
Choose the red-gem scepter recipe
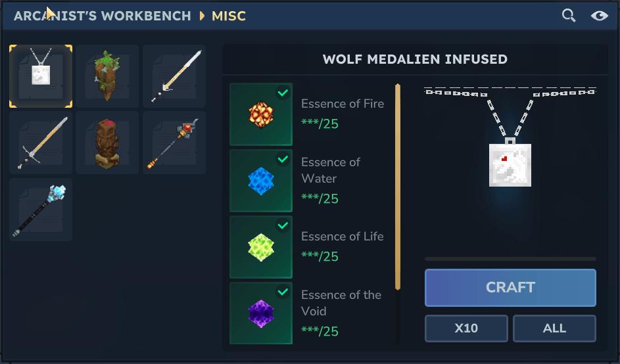coord(174,143)
